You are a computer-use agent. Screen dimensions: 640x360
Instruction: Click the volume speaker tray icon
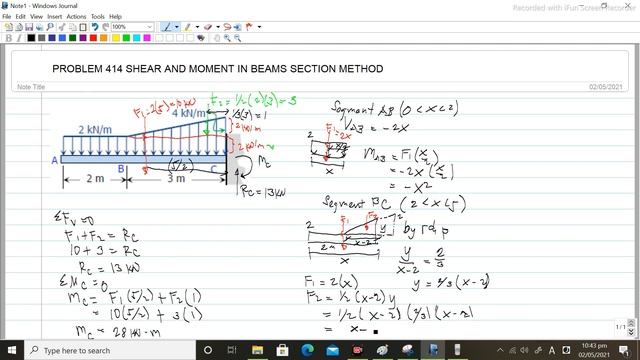tap(525, 350)
